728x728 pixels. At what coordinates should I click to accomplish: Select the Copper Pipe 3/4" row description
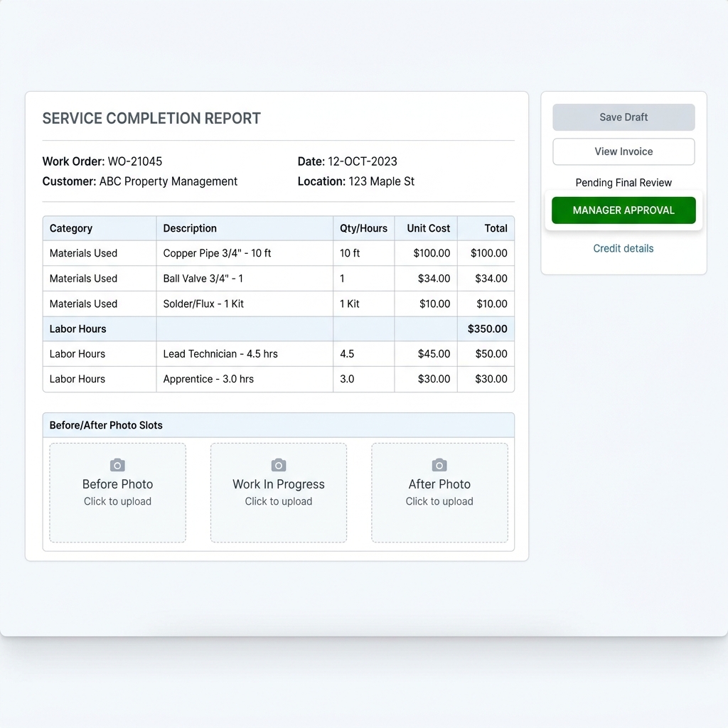[217, 253]
